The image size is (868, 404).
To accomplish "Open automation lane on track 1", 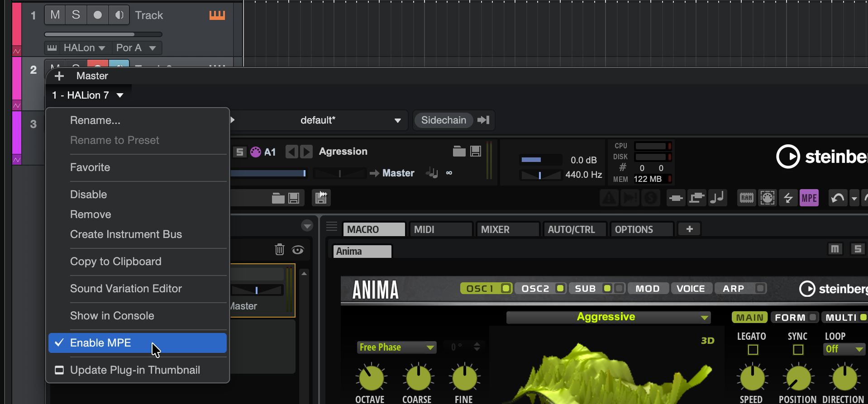I will tap(17, 51).
